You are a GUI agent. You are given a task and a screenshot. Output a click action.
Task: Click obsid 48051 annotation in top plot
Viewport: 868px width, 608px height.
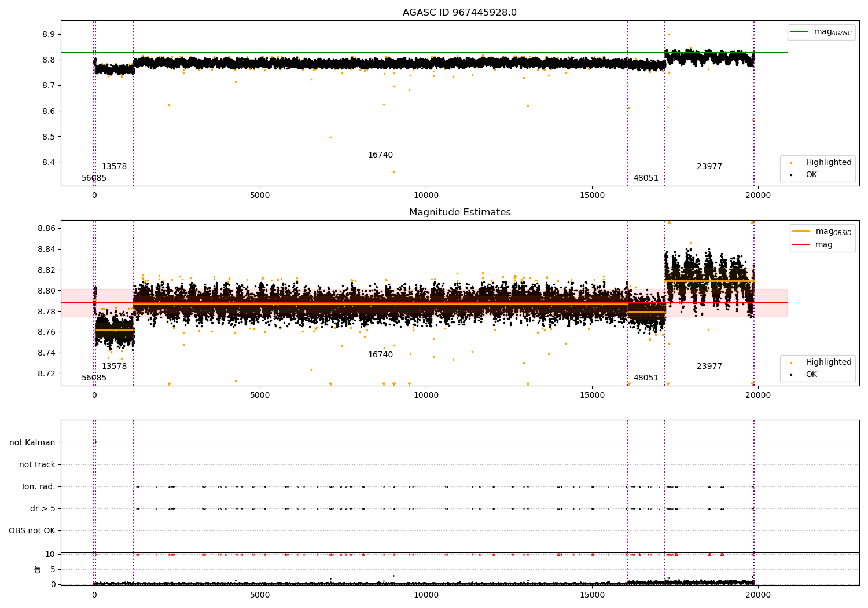click(646, 178)
